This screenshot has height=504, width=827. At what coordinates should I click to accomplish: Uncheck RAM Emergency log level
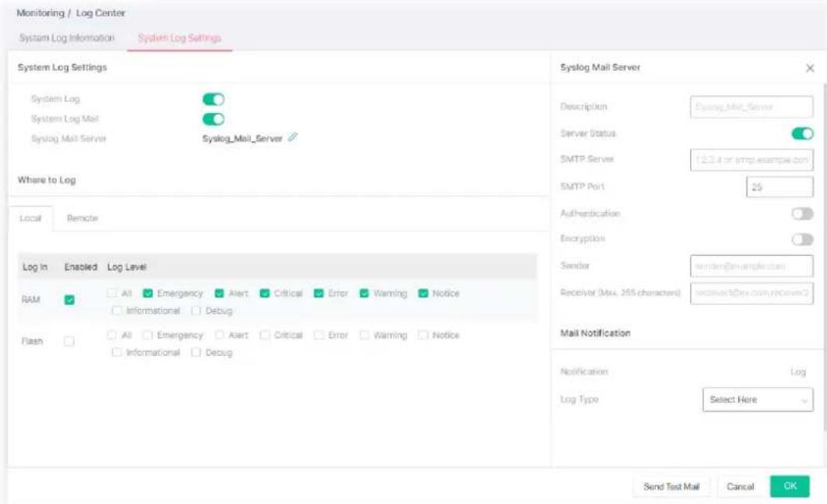(148, 293)
